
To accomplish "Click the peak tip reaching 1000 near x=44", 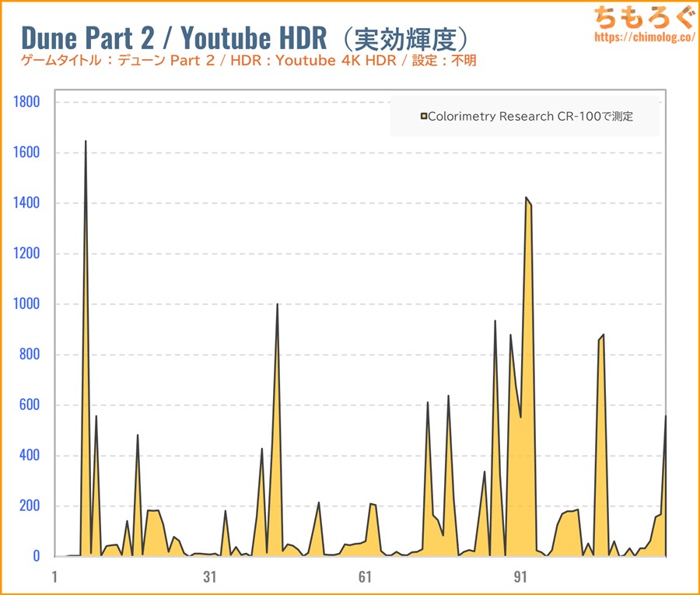I will [277, 304].
